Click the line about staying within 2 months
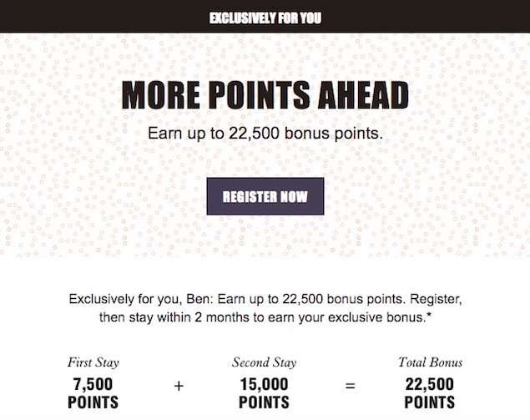530x420 pixels. point(265,317)
